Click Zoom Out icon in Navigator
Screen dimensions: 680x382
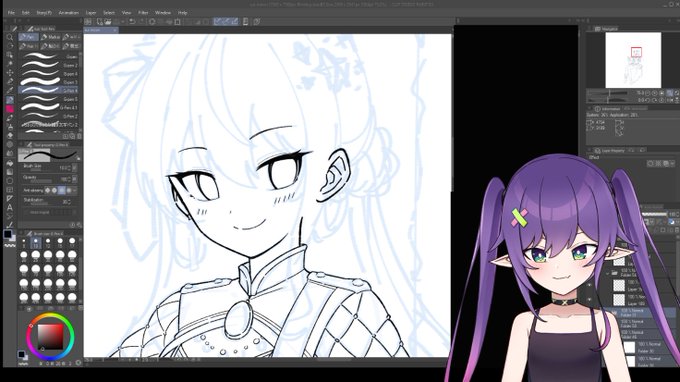[x=648, y=93]
